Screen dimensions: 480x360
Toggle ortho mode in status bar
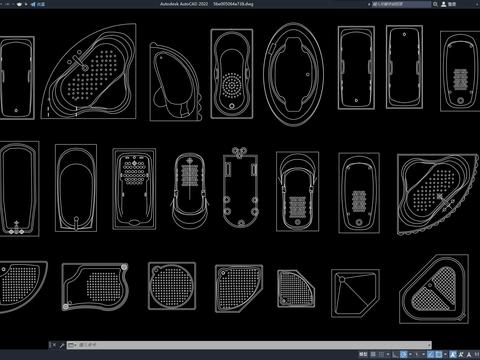[x=395, y=354]
